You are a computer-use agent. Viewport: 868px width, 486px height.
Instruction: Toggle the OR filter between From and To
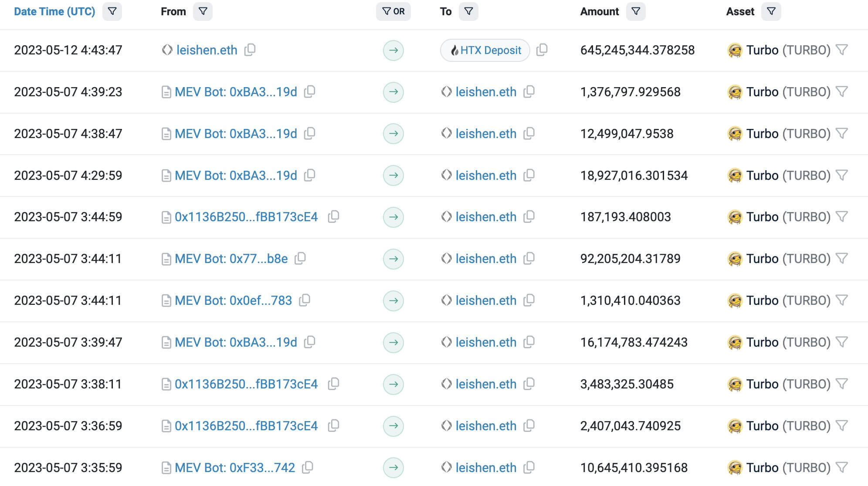click(x=393, y=12)
